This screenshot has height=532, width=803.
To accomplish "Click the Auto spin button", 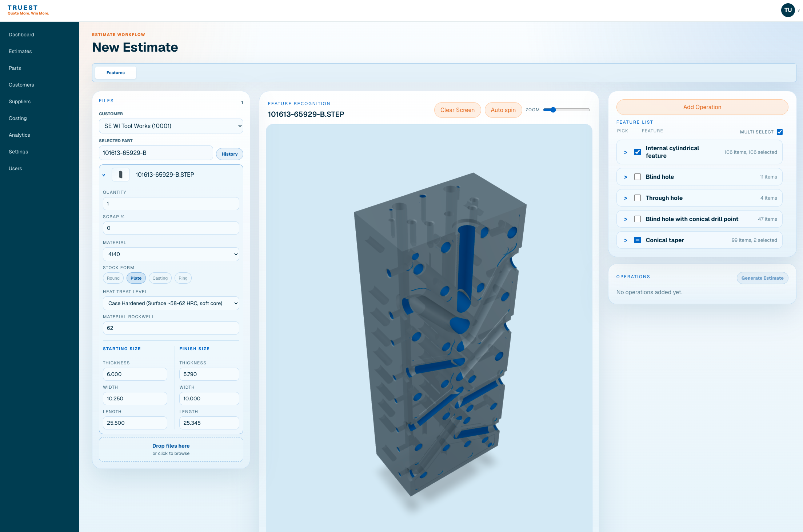I will 503,110.
